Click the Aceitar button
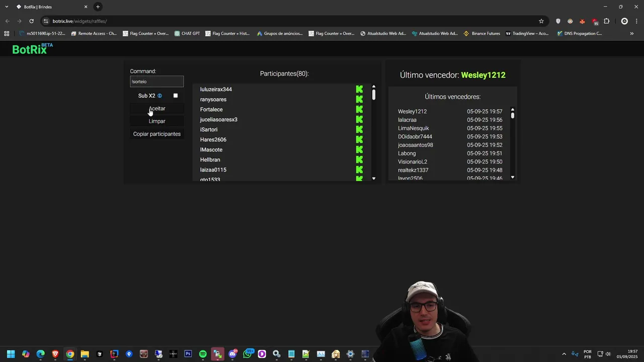 (157, 109)
